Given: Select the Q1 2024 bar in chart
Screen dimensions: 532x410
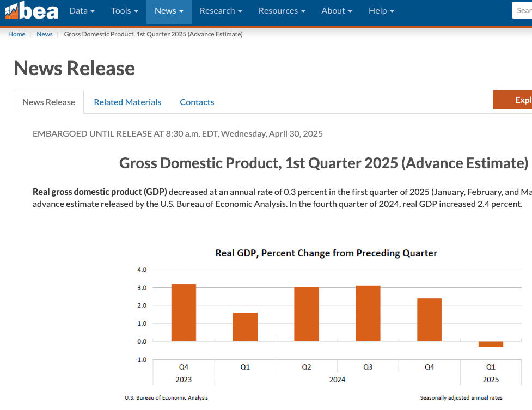Looking at the screenshot, I should coord(245,327).
